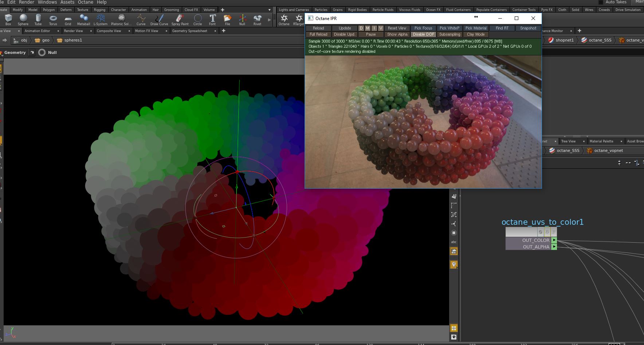Pick the Spray Paint shelf tool
Screen dimensions: 644x345
180,19
